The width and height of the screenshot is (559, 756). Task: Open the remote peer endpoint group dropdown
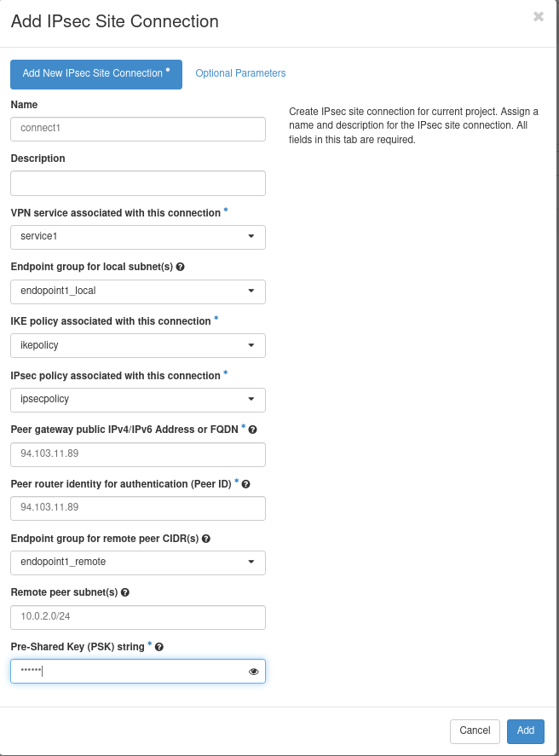click(138, 563)
